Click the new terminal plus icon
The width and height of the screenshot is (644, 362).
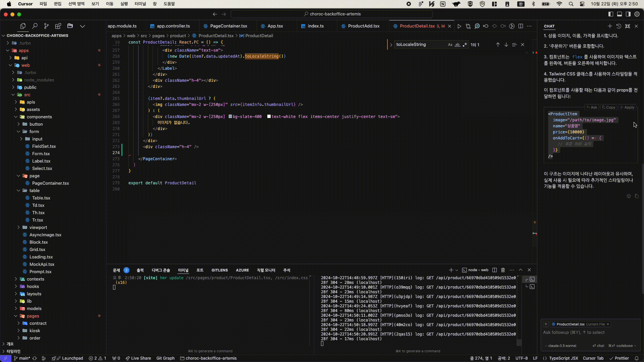[x=451, y=270]
